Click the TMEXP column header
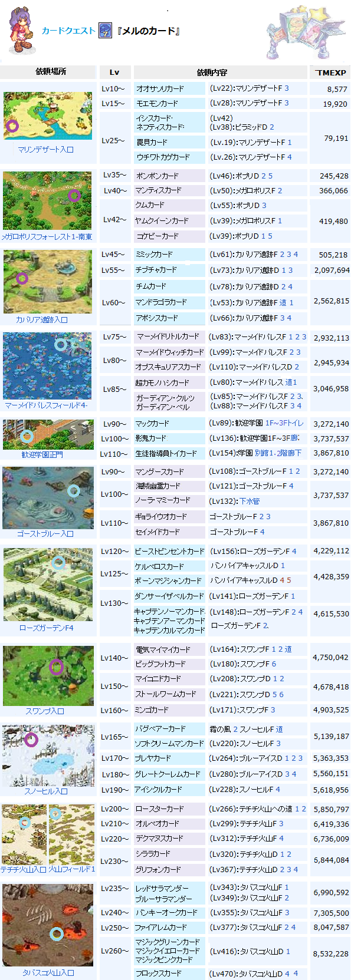The height and width of the screenshot is (980, 351). click(x=330, y=72)
